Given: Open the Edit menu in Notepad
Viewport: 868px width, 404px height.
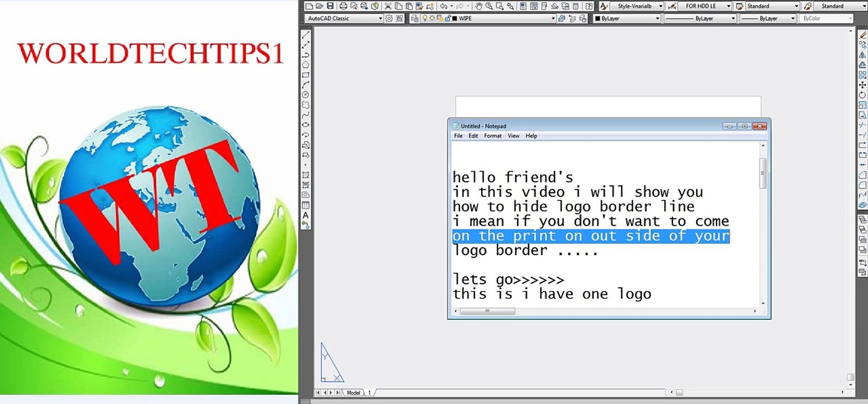Looking at the screenshot, I should [473, 136].
